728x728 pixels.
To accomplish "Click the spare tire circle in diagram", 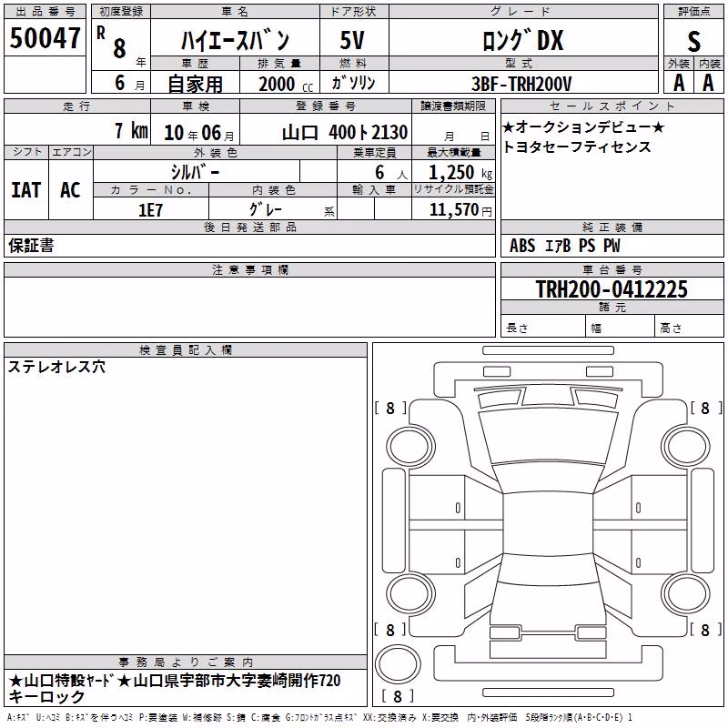I will tap(398, 665).
